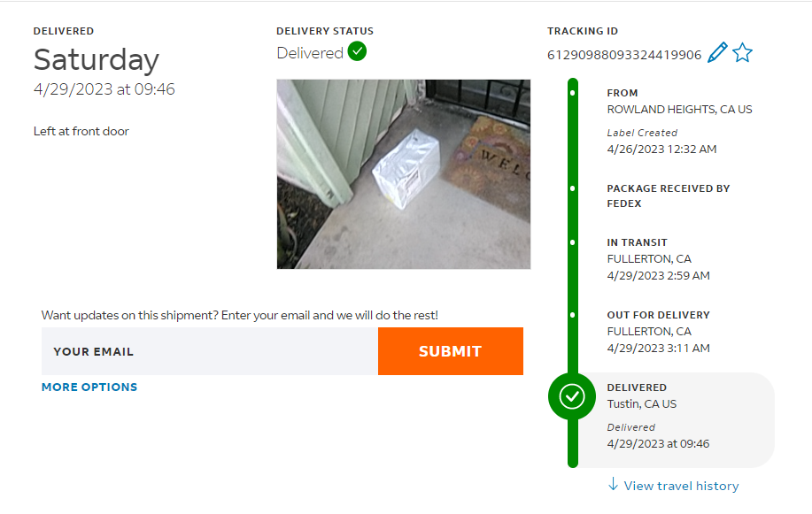Click the pencil edit icon beside tracking ID
The height and width of the screenshot is (514, 812).
click(x=717, y=53)
